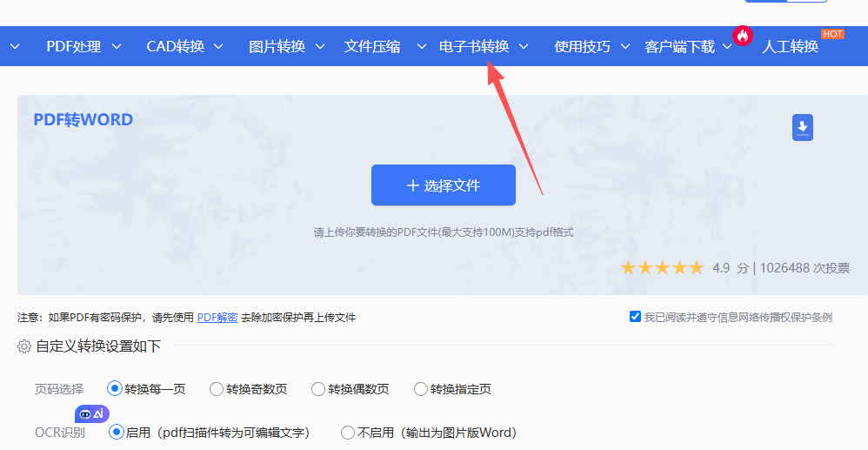Click the AI robot badge above OCR识别

[92, 413]
